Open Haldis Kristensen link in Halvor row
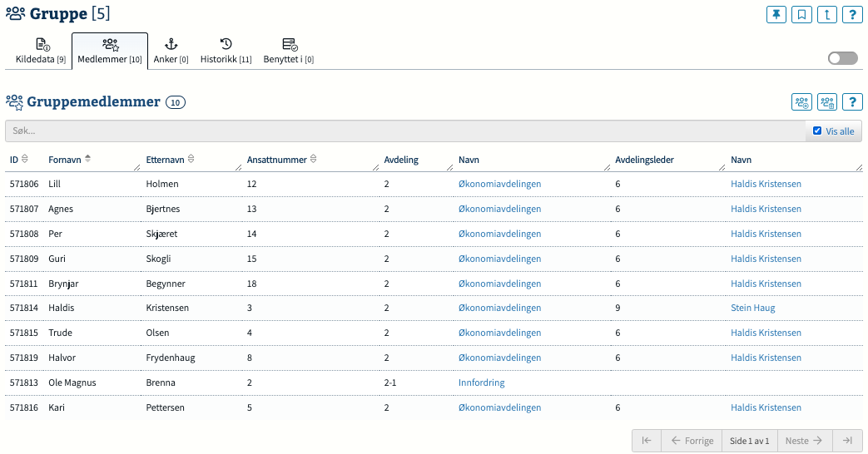This screenshot has height=454, width=868. click(x=766, y=358)
